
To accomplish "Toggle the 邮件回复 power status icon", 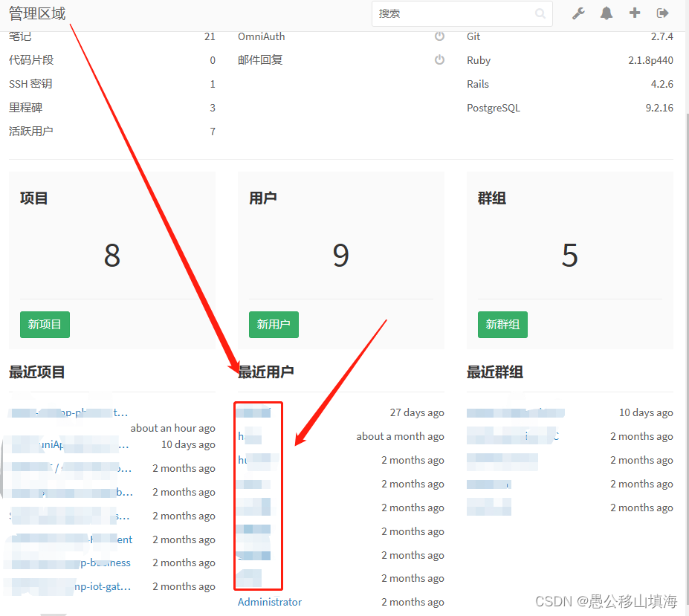I will pos(439,60).
